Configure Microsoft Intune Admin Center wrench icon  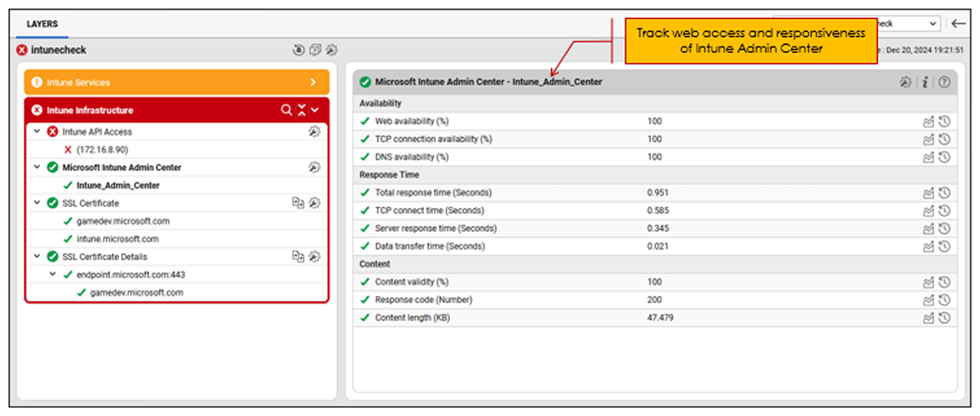click(314, 167)
